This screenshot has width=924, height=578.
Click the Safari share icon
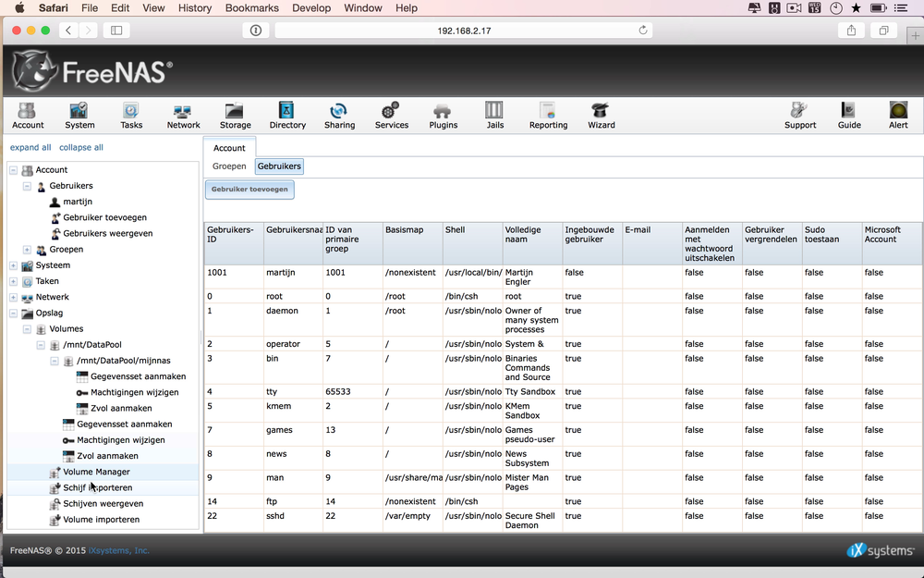(851, 31)
